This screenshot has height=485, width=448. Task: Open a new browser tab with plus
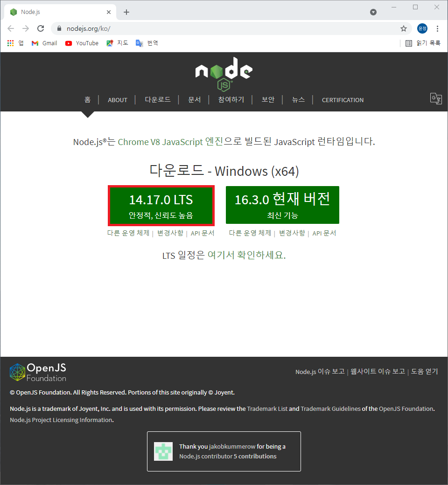pos(126,12)
